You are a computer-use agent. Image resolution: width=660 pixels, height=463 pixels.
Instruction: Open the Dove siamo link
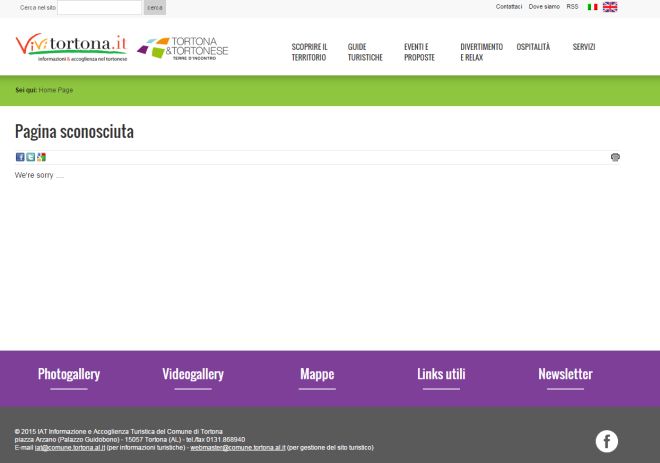pos(544,7)
